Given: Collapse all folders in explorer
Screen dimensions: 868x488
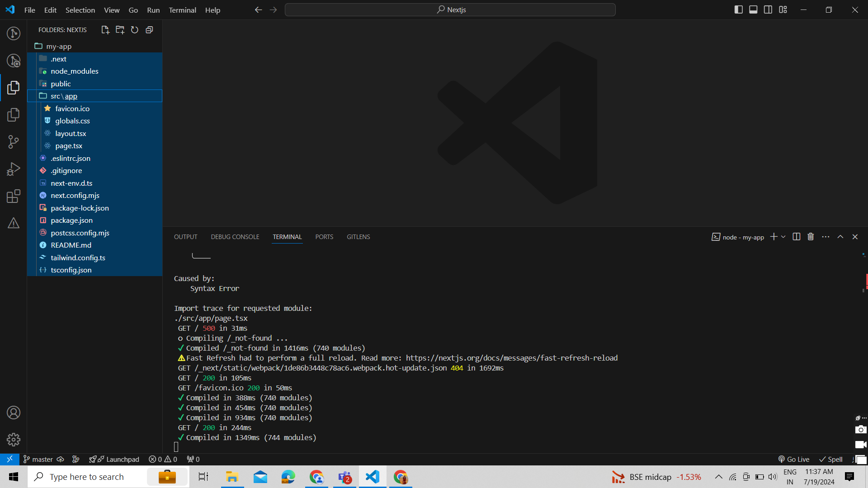Looking at the screenshot, I should tap(149, 30).
